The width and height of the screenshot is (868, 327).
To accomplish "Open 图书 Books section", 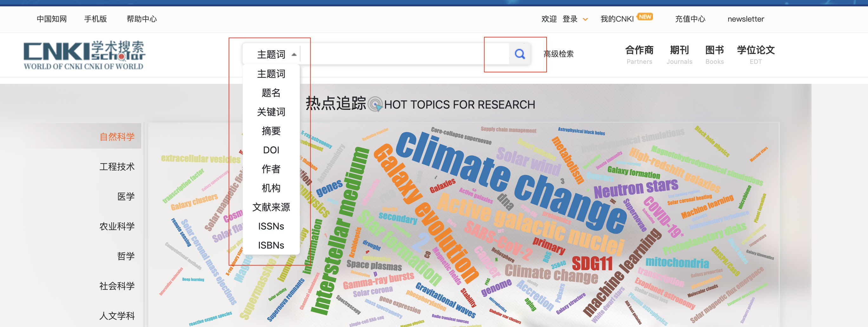I will [715, 55].
